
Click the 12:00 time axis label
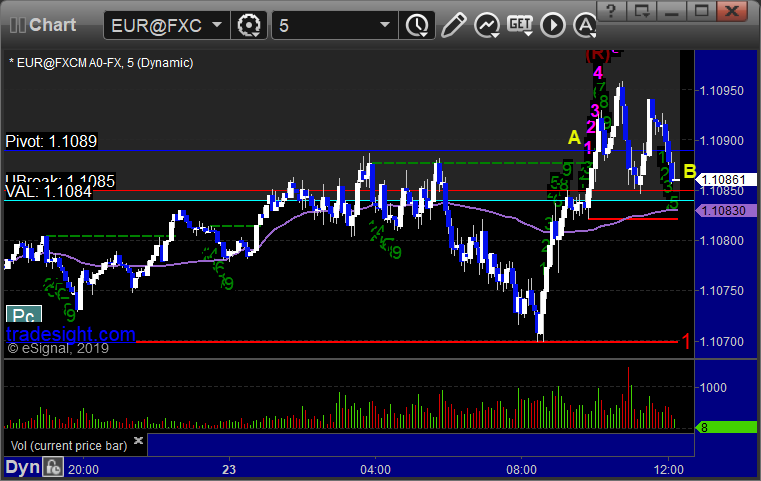(668, 470)
